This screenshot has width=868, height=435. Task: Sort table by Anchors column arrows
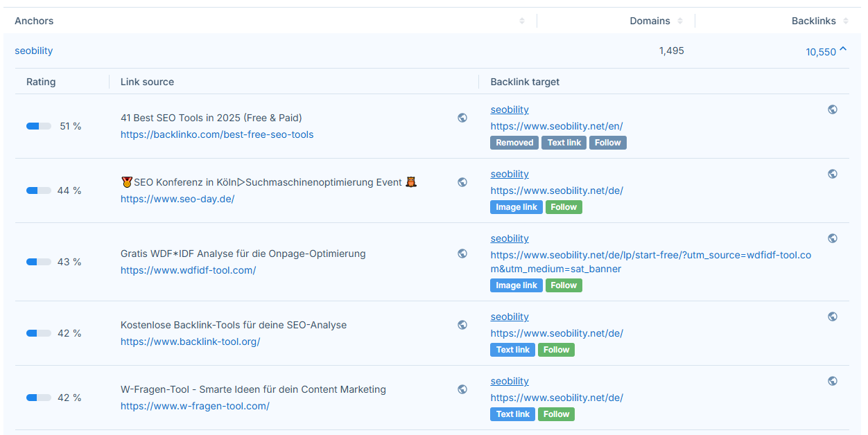[522, 21]
